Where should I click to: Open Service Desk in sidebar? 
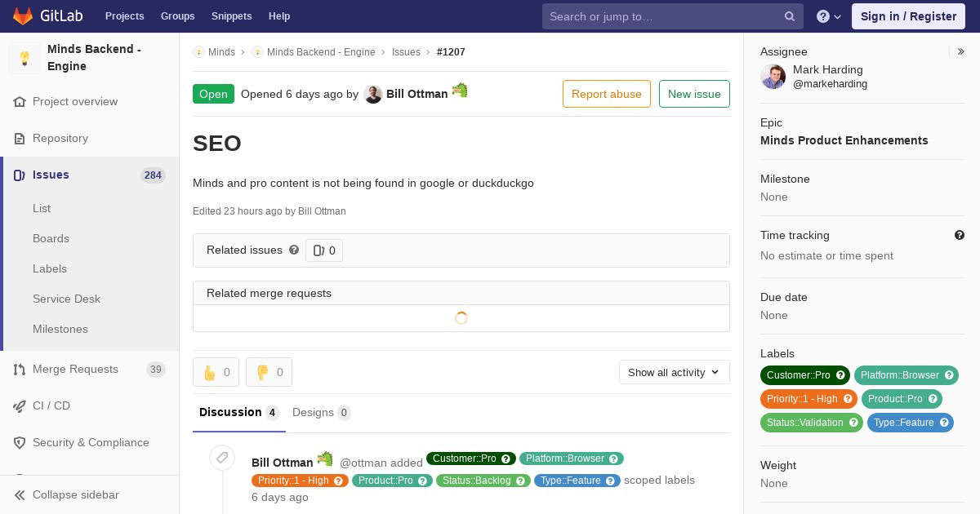click(x=66, y=299)
